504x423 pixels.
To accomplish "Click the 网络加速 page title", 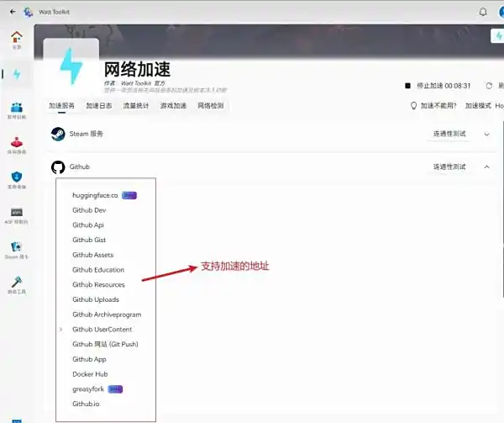I will coord(137,69).
